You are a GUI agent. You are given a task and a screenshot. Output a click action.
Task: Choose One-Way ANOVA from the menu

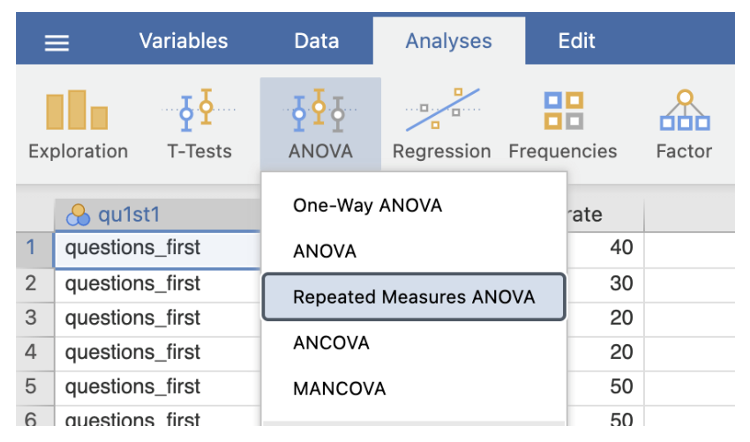[367, 206]
